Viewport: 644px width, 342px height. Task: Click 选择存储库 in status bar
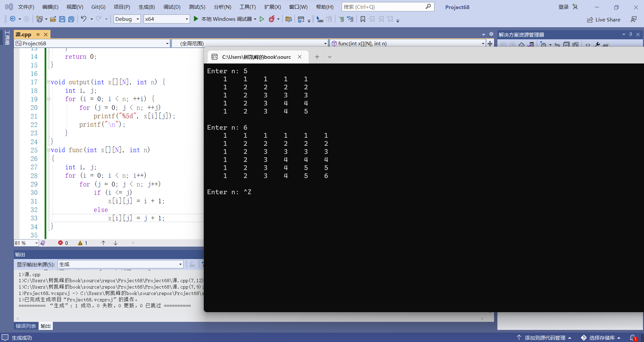tap(601, 338)
